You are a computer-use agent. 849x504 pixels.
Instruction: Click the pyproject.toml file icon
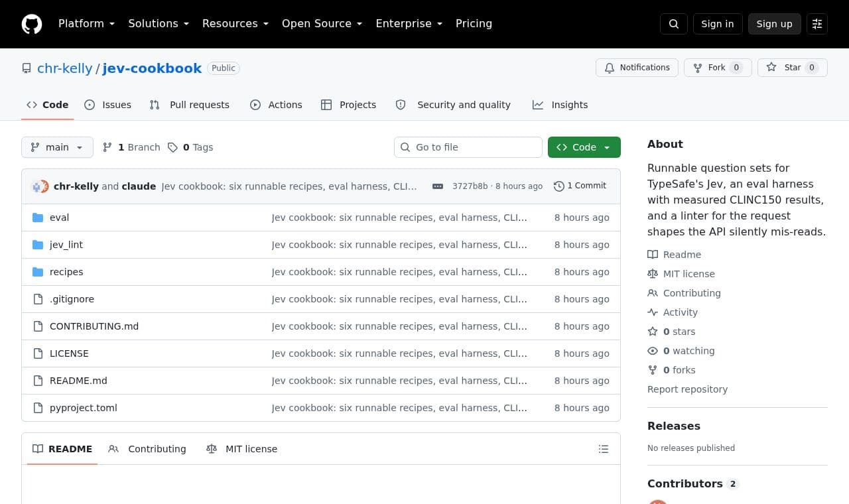(x=38, y=408)
